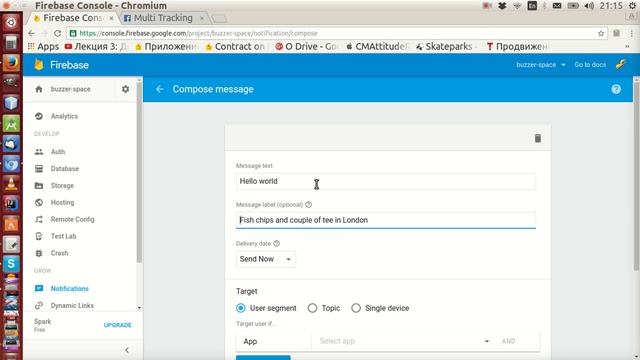Select Topic target option

coord(312,308)
